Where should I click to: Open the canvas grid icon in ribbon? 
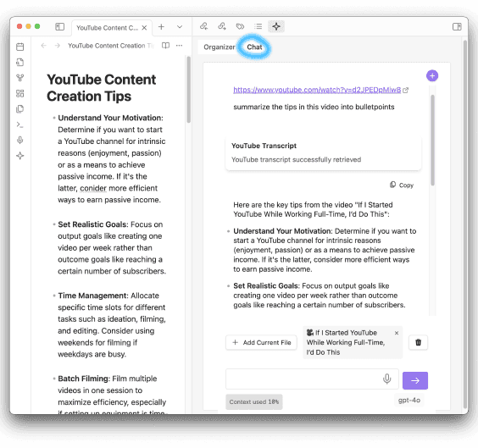pyautogui.click(x=20, y=93)
